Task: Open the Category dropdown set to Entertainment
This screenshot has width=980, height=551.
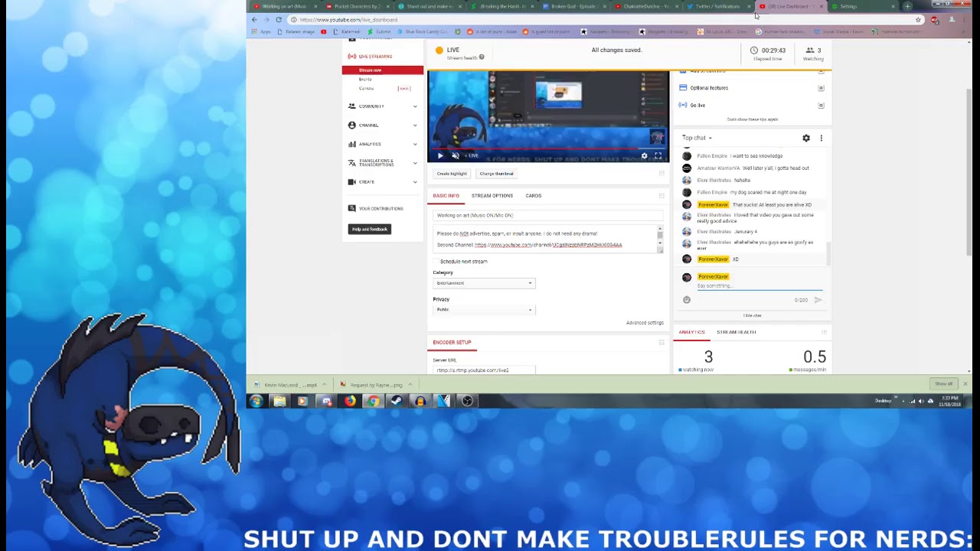Action: [484, 283]
